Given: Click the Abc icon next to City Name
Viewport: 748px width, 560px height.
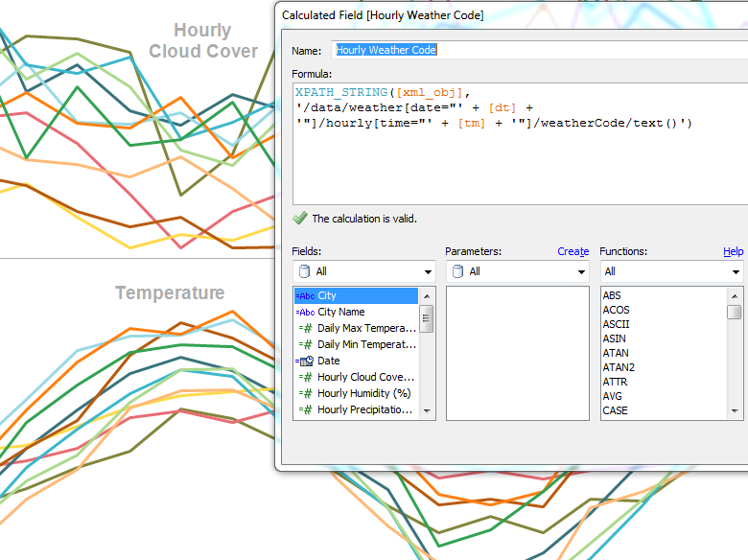Looking at the screenshot, I should point(305,312).
